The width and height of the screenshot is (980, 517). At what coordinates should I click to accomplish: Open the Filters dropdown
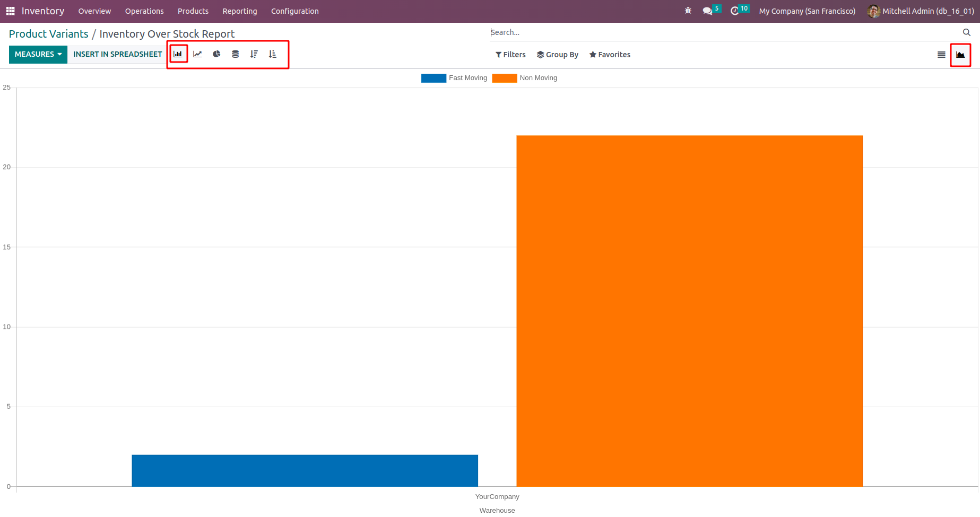pyautogui.click(x=510, y=55)
